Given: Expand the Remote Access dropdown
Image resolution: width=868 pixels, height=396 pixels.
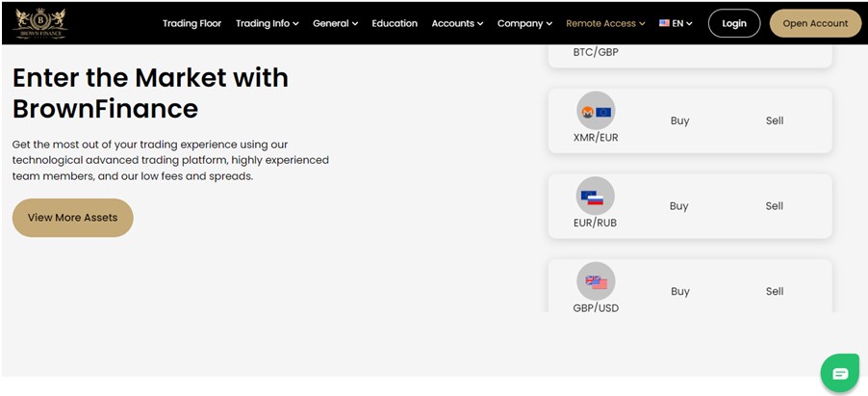Looking at the screenshot, I should point(605,23).
